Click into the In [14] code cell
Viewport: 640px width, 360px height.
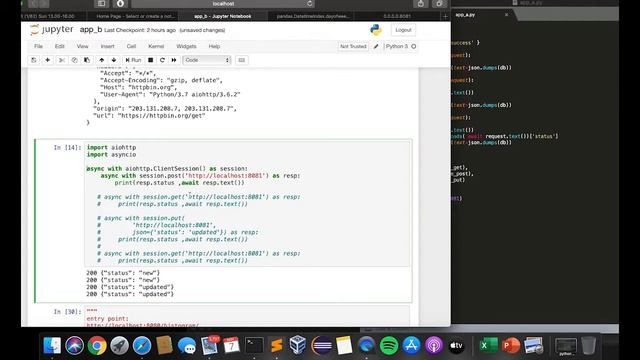click(x=247, y=204)
